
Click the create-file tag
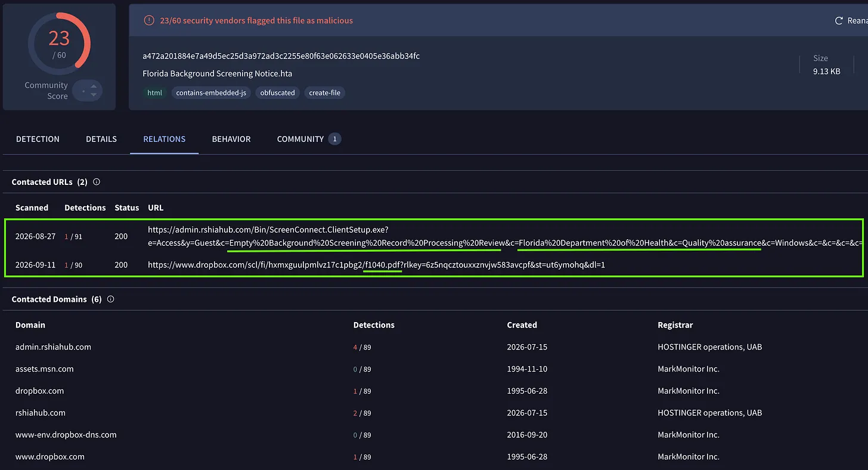(325, 92)
